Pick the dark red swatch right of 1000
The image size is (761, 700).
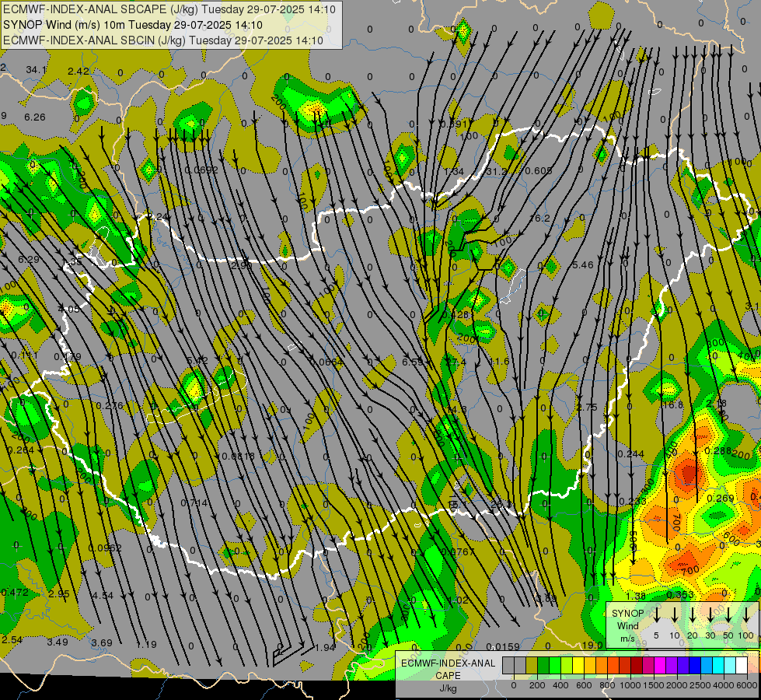pyautogui.click(x=637, y=665)
